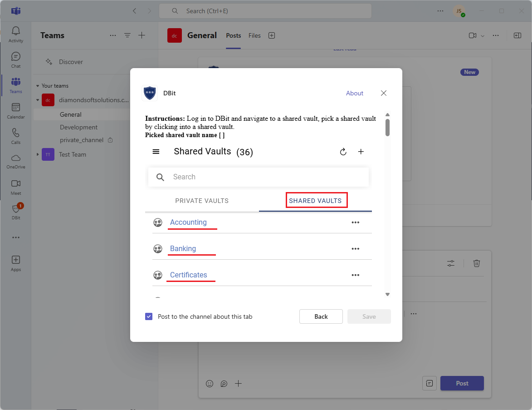Open the DBit hamburger menu
This screenshot has width=532, height=410.
[x=156, y=152]
